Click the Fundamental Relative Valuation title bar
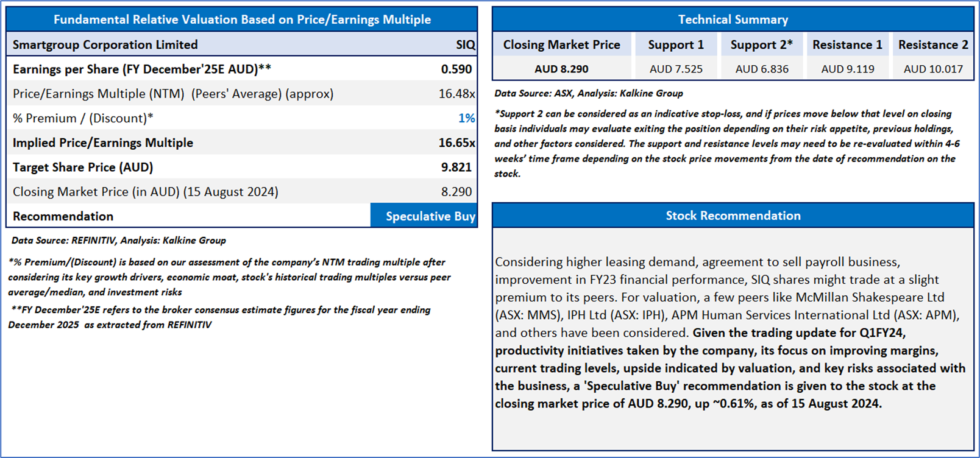This screenshot has height=458, width=980. [242, 19]
